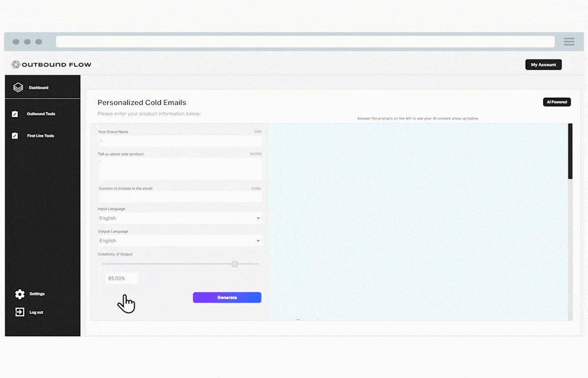
Task: Click the Creativity of Output slider handle
Action: [234, 264]
